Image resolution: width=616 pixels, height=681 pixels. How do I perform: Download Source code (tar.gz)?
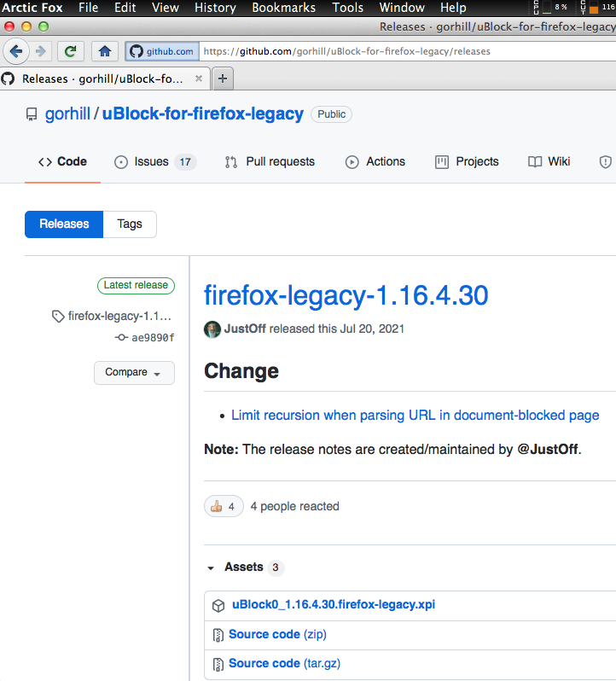tap(284, 664)
